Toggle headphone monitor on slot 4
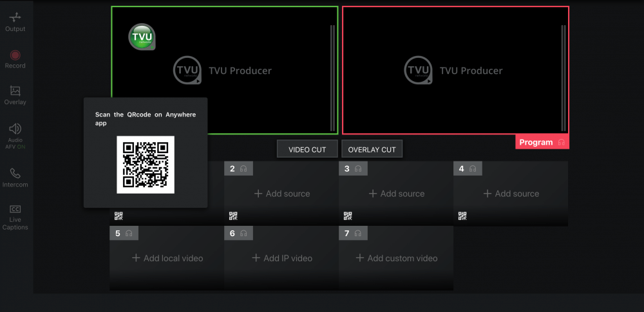The height and width of the screenshot is (312, 644). tap(473, 169)
